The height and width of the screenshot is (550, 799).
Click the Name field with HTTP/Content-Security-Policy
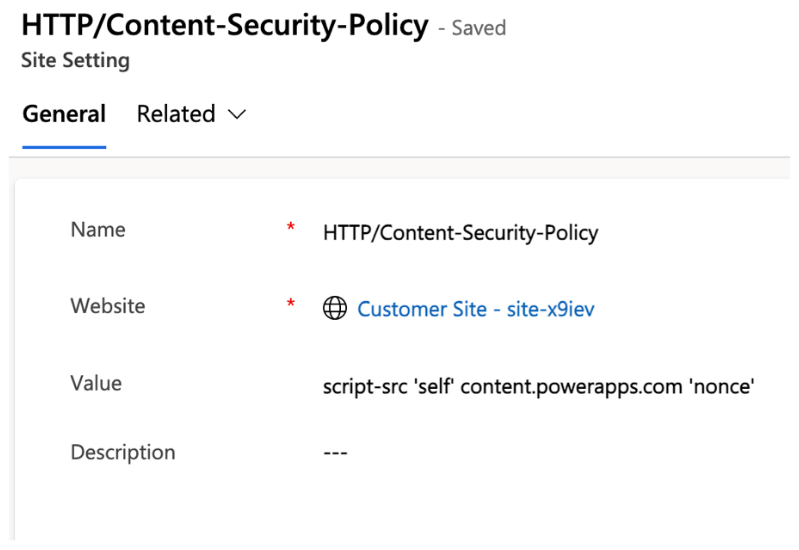[461, 233]
